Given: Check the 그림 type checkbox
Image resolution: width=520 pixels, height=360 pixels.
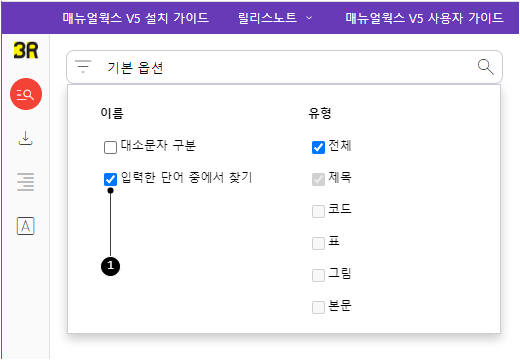Looking at the screenshot, I should pyautogui.click(x=318, y=275).
